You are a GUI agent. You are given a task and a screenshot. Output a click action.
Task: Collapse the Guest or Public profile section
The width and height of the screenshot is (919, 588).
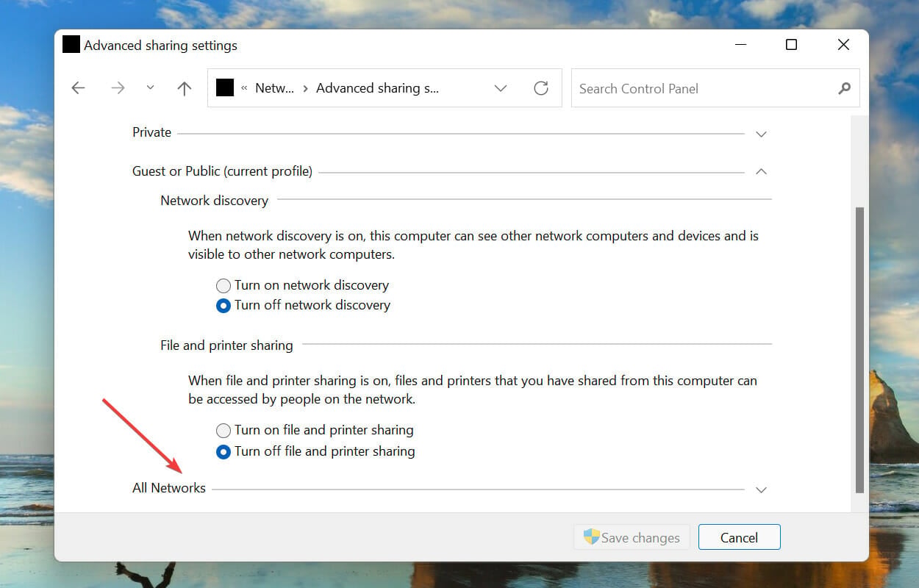762,171
